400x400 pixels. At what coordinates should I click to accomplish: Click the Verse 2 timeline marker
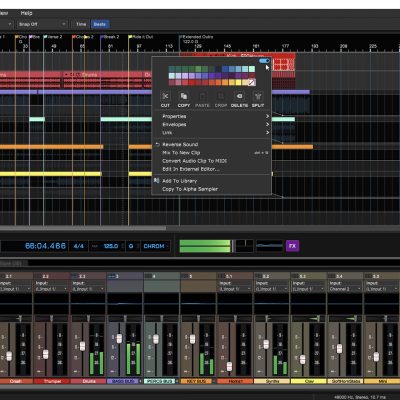[x=53, y=37]
